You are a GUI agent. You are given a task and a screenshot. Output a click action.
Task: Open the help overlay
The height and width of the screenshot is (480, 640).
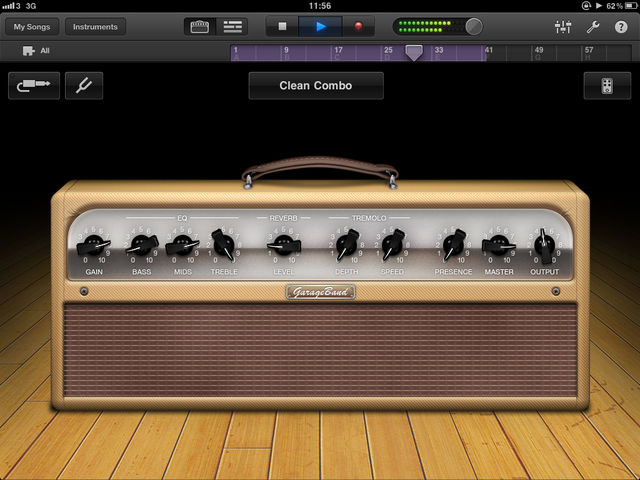[x=621, y=27]
